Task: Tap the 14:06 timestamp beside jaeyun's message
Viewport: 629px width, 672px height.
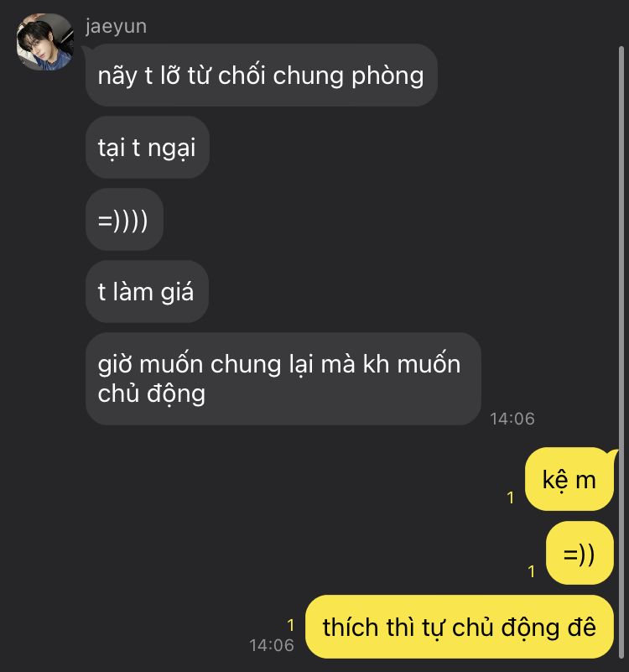Action: [x=512, y=419]
